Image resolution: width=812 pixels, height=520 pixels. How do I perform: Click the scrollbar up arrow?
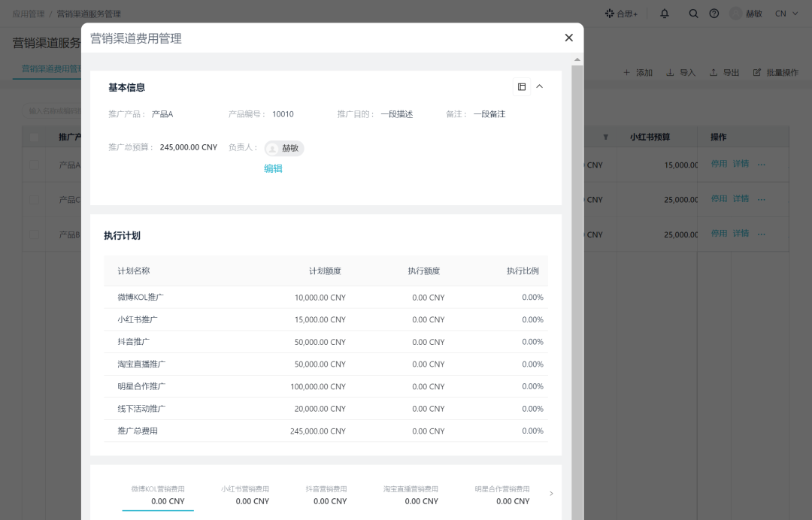pyautogui.click(x=577, y=60)
